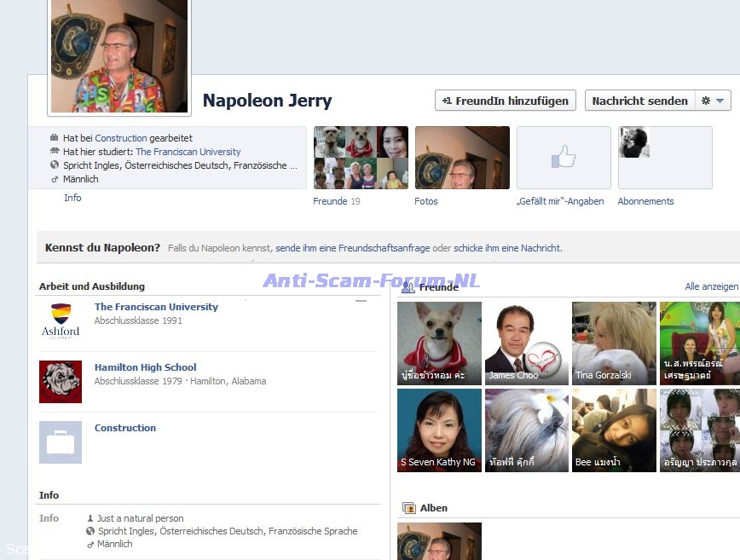This screenshot has height=560, width=740.
Task: Open Hamilton High School page link
Action: pyautogui.click(x=145, y=367)
